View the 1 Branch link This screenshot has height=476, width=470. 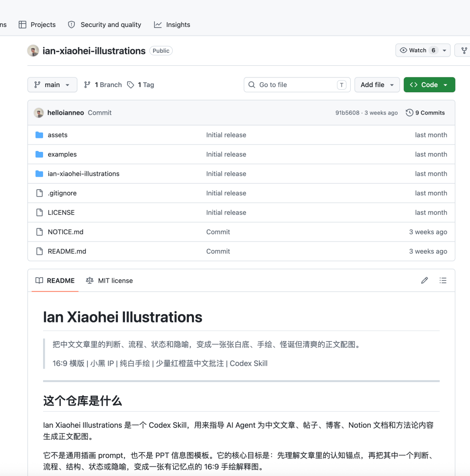tap(103, 85)
